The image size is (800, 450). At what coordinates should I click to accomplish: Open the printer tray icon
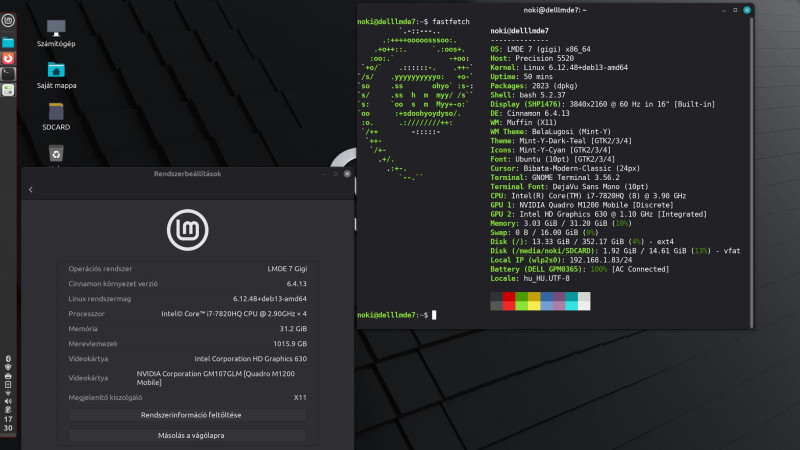click(x=8, y=376)
